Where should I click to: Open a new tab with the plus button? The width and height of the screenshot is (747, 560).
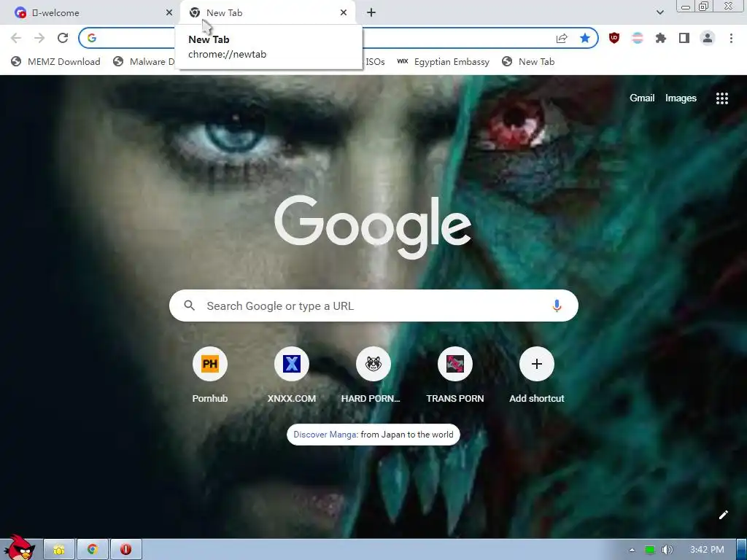coord(371,12)
